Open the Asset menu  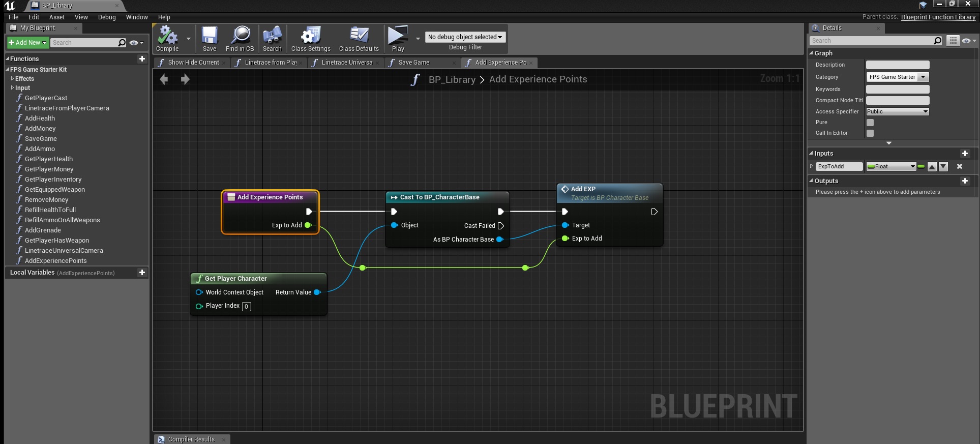point(56,17)
